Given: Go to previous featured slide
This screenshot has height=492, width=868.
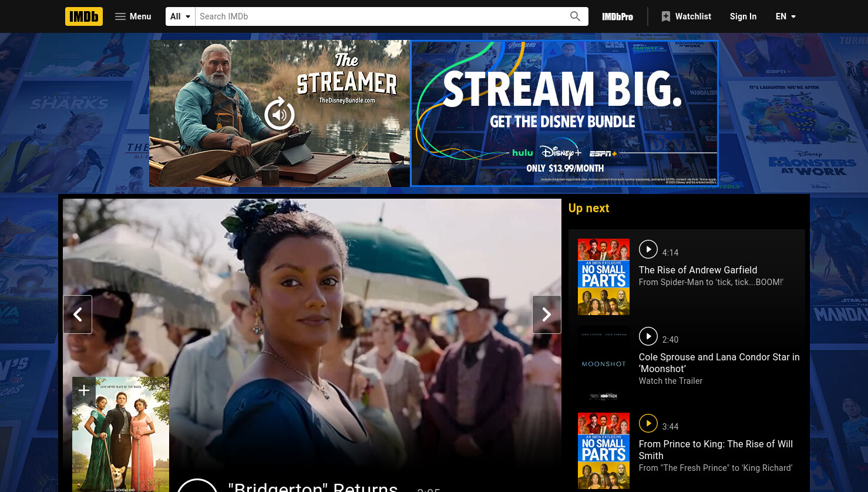Looking at the screenshot, I should click(x=78, y=314).
